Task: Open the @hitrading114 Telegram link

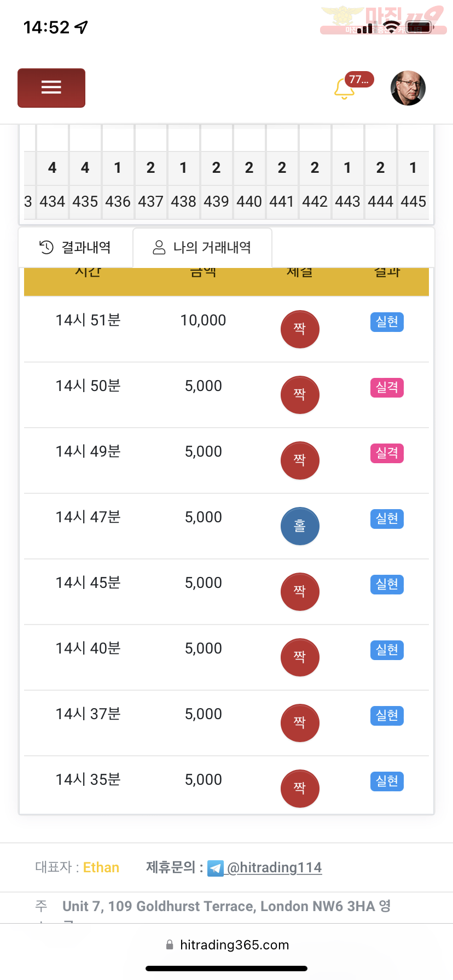Action: pyautogui.click(x=274, y=867)
